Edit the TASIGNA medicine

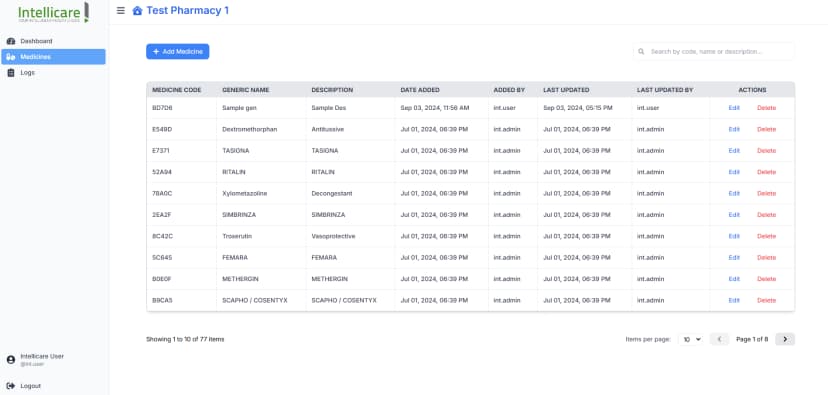point(734,151)
